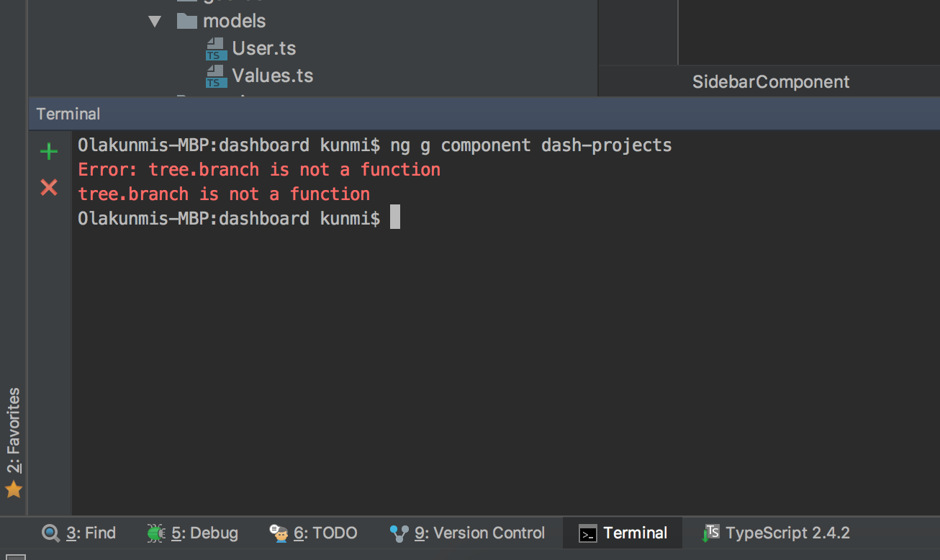This screenshot has height=560, width=940.
Task: Click the TODO tool window icon
Action: click(x=279, y=533)
